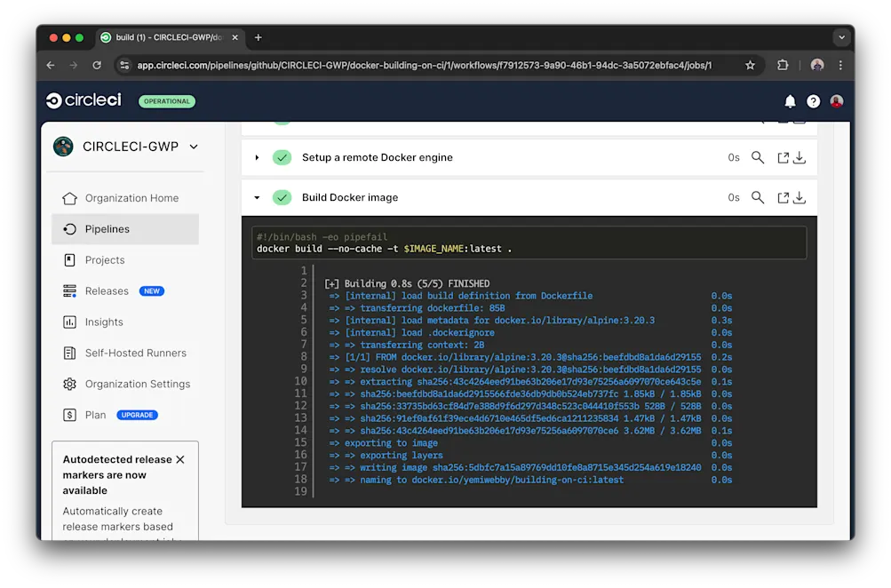Click the CircleCI logo in the header

click(x=84, y=100)
